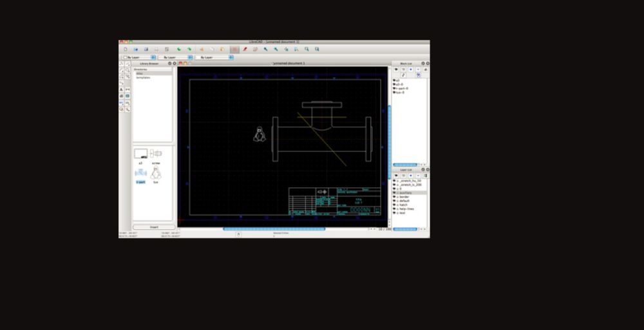
Task: Select the tux penguin library thumbnail
Action: (156, 174)
